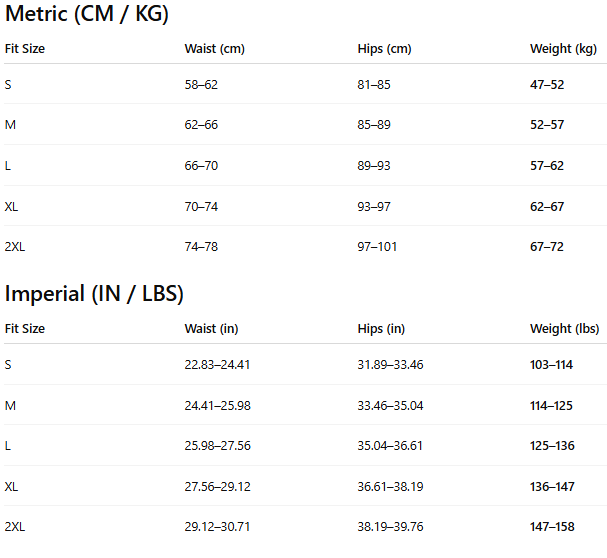
Task: Select the 57–62 weight cell
Action: coord(547,166)
